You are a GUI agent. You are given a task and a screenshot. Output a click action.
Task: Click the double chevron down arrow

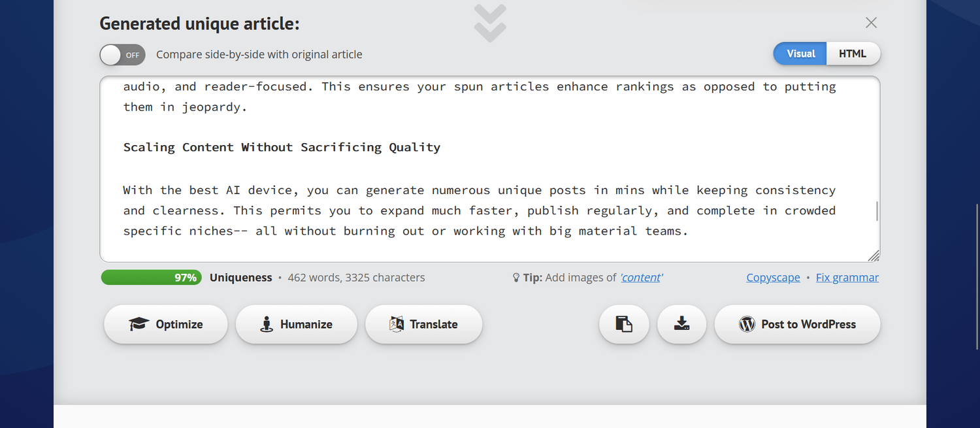click(490, 24)
